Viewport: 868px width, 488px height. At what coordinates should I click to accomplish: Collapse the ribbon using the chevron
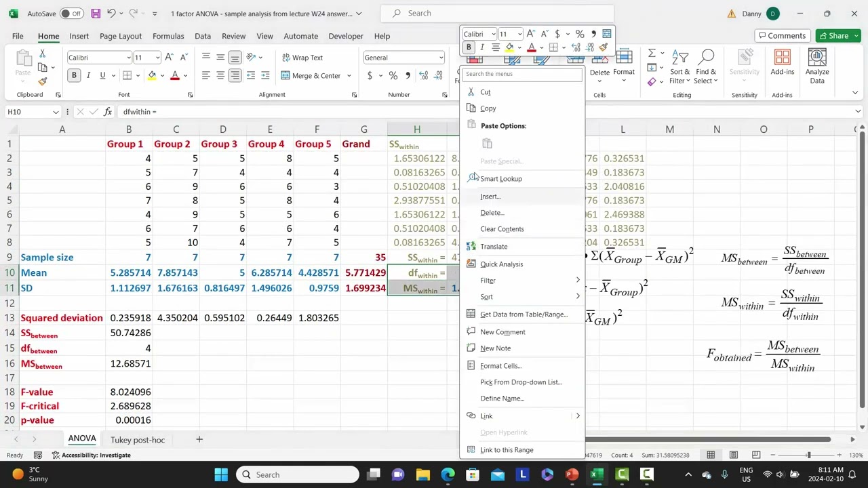855,93
